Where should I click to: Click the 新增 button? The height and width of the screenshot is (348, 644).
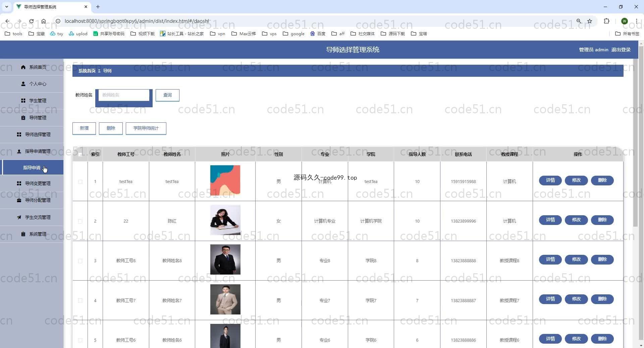pyautogui.click(x=84, y=128)
